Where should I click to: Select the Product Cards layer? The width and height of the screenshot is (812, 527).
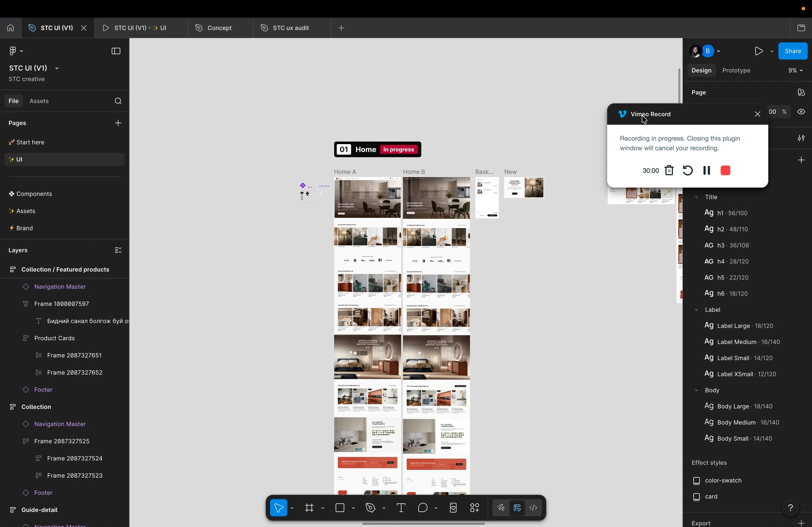[x=55, y=338]
